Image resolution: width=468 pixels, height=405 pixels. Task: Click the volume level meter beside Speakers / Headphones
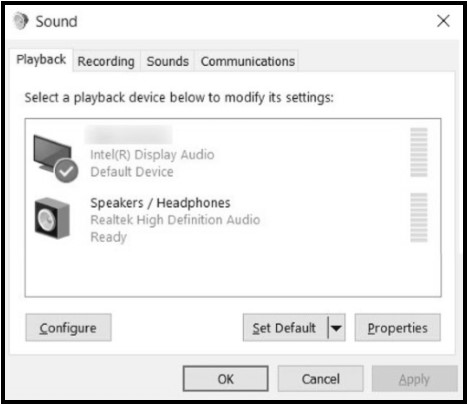[419, 217]
